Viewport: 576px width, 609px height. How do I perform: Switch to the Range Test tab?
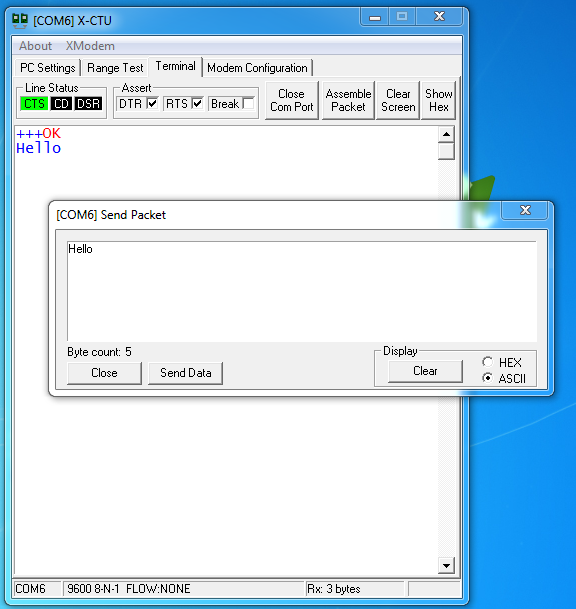pos(115,68)
